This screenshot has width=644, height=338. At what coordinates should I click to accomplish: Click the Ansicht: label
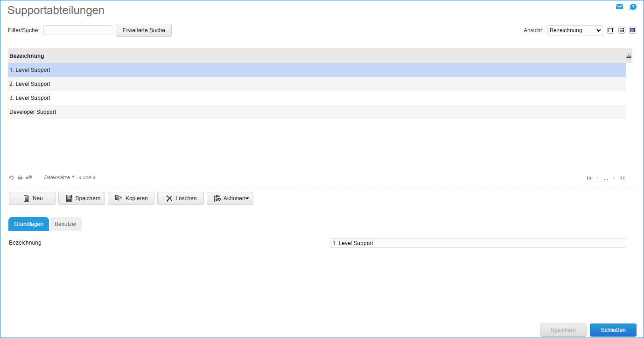[x=533, y=30]
